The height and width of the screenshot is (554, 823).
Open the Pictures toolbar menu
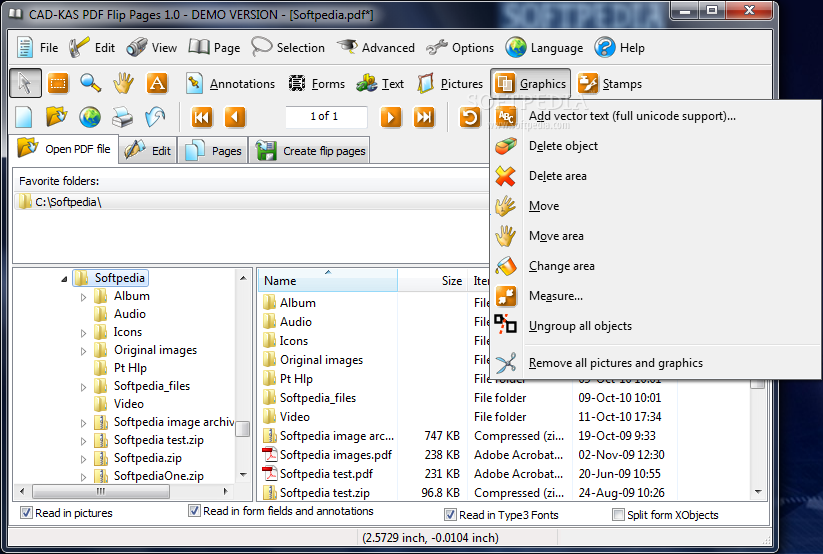point(450,83)
